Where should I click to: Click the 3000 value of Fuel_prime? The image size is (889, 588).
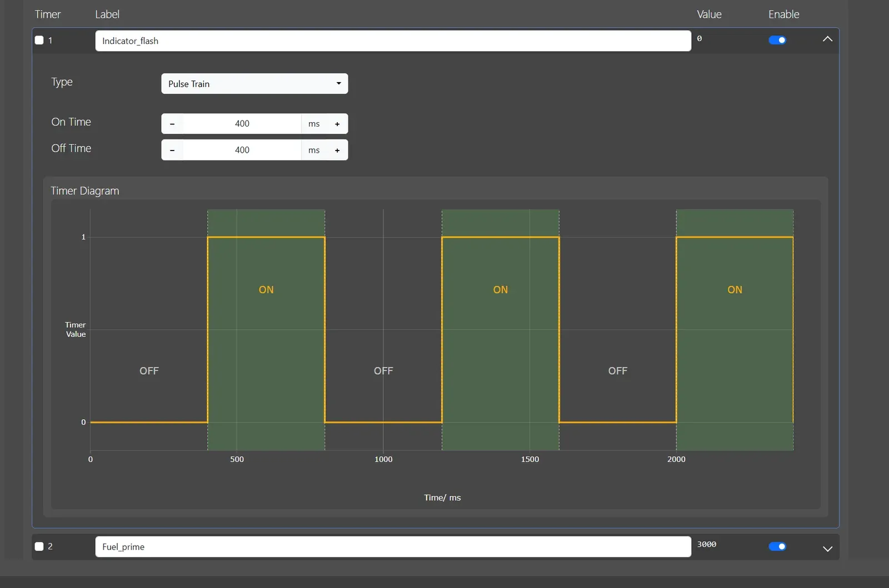(707, 544)
